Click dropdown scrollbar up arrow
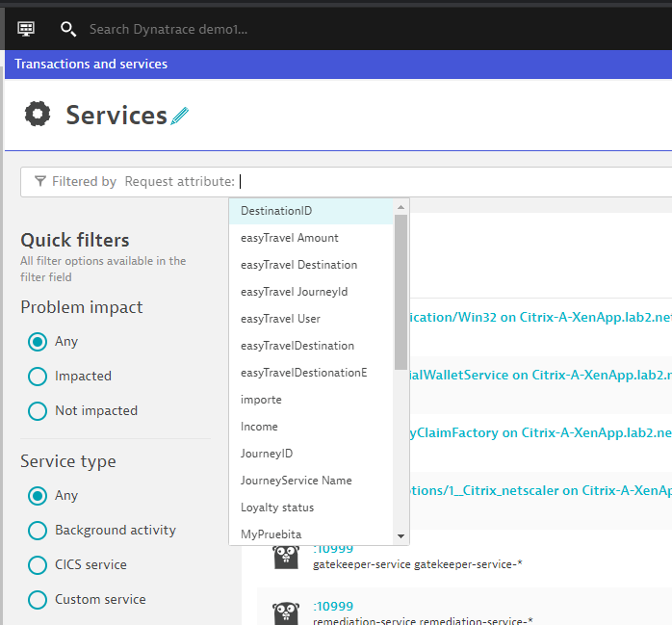 tap(401, 207)
